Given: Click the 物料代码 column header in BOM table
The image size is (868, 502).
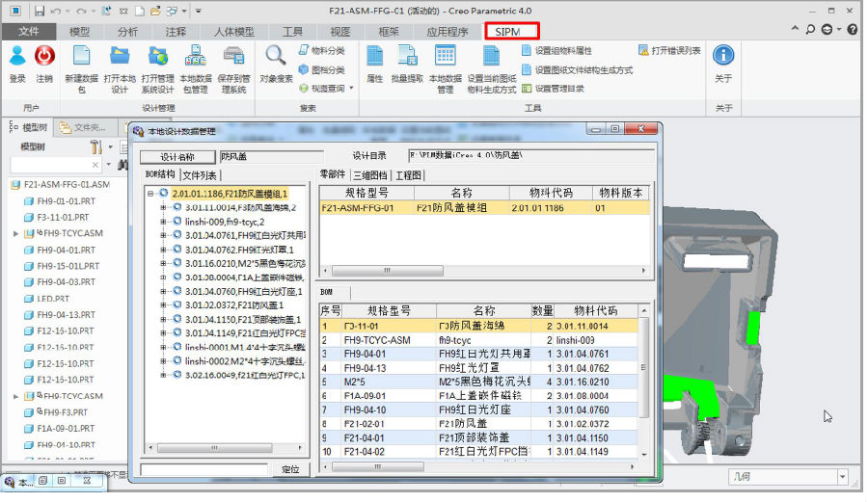Looking at the screenshot, I should tap(596, 310).
